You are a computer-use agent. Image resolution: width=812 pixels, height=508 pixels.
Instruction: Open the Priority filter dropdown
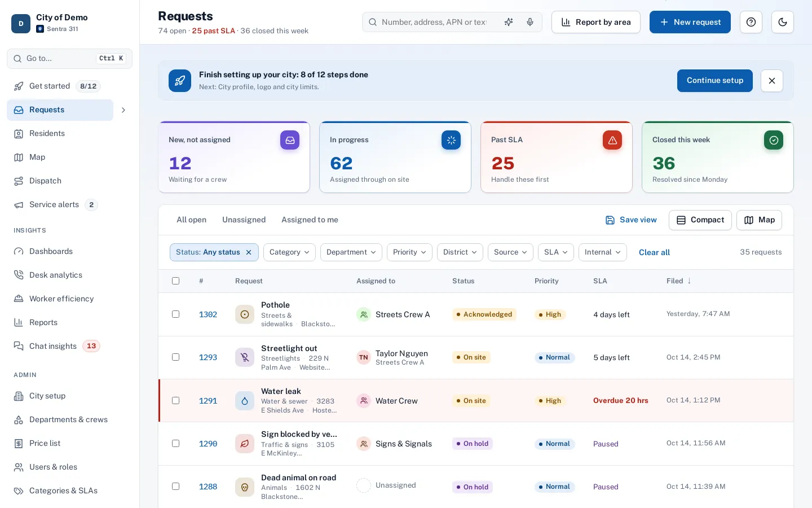409,252
